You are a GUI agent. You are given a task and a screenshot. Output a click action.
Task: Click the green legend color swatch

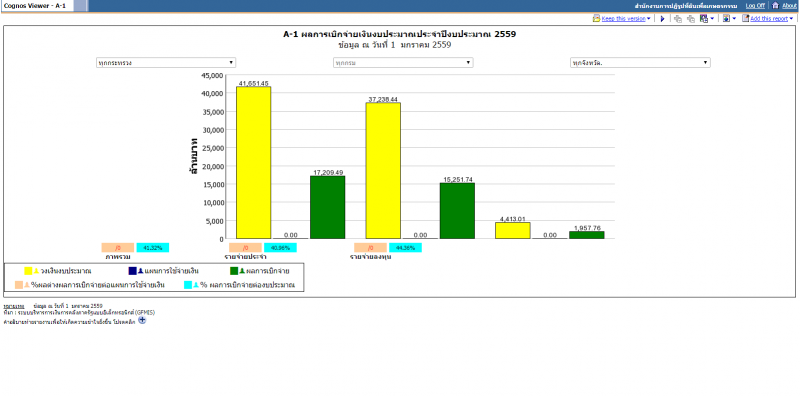tap(234, 271)
